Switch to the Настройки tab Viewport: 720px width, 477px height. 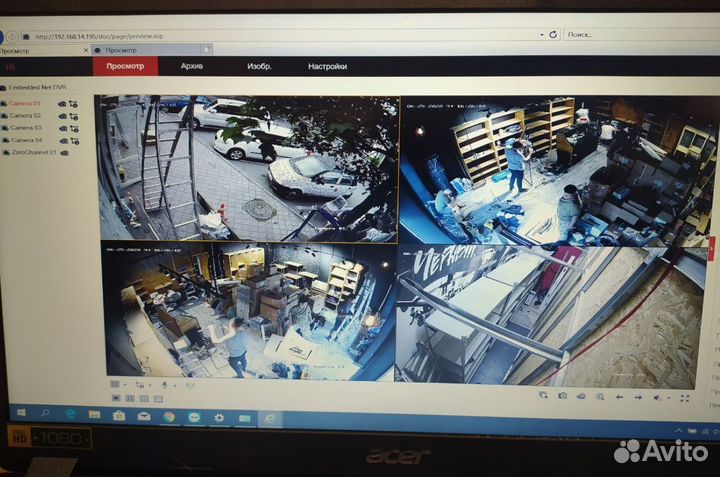point(327,66)
